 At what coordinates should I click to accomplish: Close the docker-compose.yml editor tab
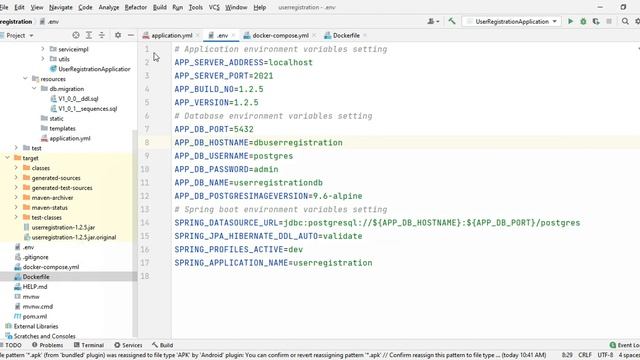(x=314, y=36)
